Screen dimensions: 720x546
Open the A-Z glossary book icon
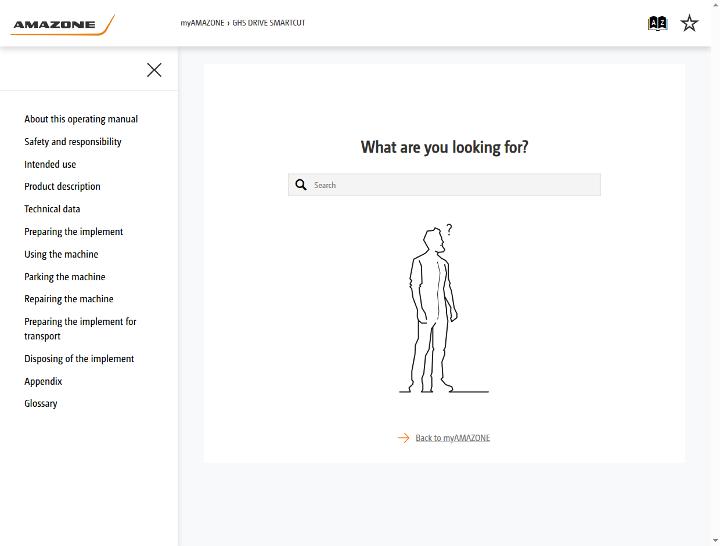[x=657, y=23]
